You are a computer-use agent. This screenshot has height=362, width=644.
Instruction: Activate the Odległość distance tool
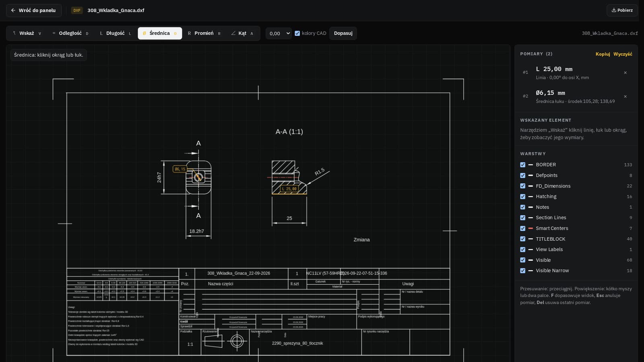pos(70,33)
